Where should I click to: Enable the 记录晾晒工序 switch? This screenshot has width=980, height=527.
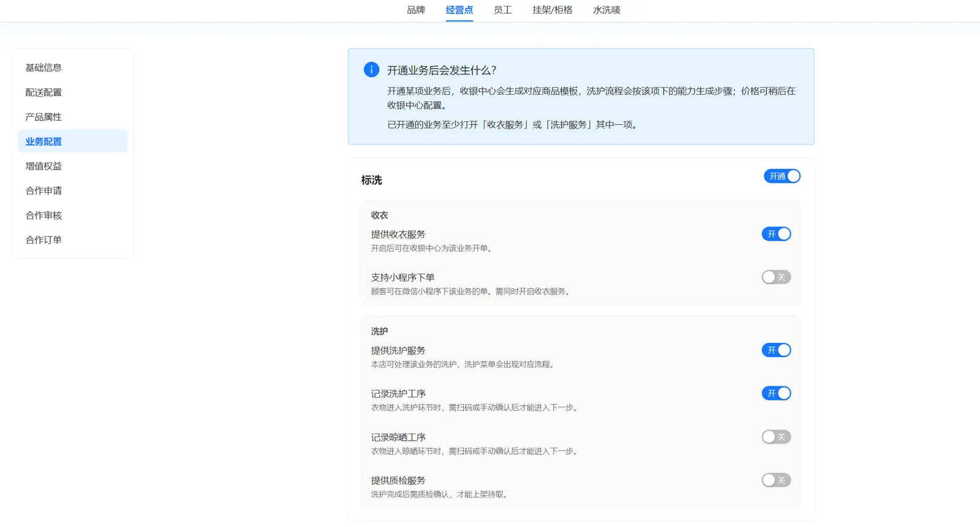[776, 437]
